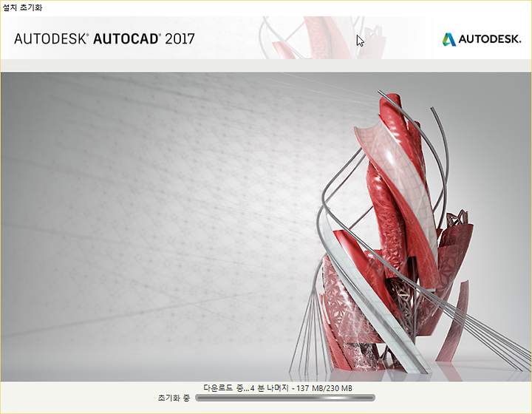
Task: Click the '설치 초기화' window title
Action: pos(22,7)
